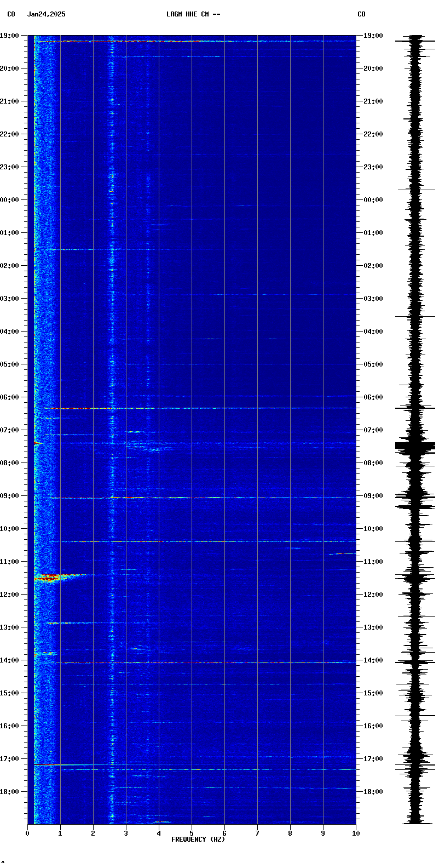Click the largest amplitude burst on the seismogram trace
439x868 pixels.
(415, 447)
